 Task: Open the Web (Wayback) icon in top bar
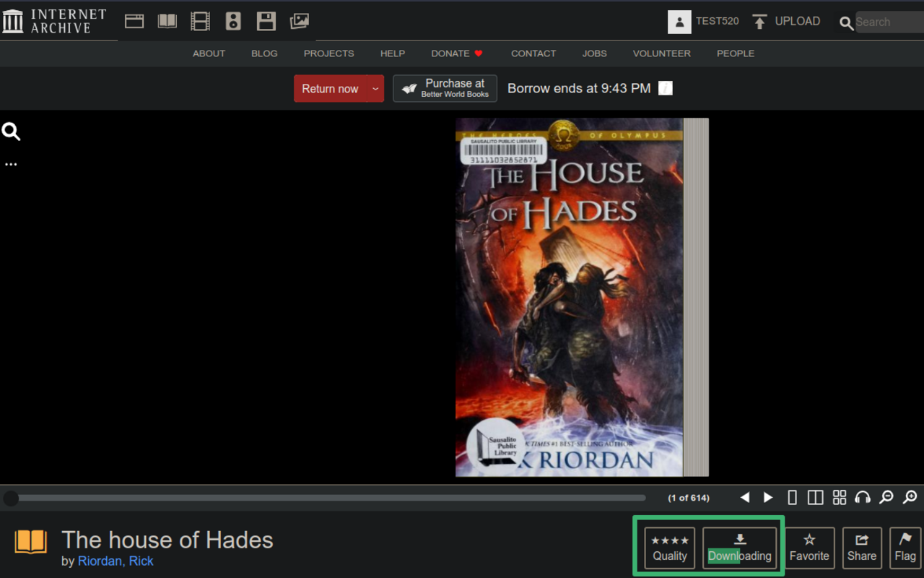pyautogui.click(x=134, y=21)
